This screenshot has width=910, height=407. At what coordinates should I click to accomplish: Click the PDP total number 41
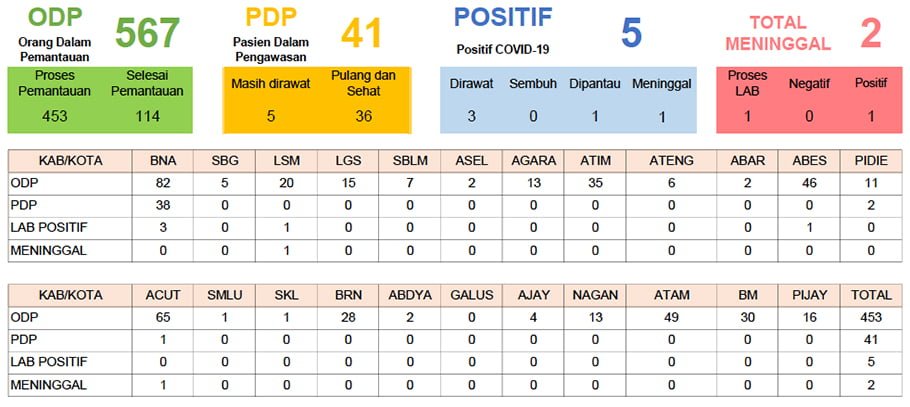[x=362, y=33]
